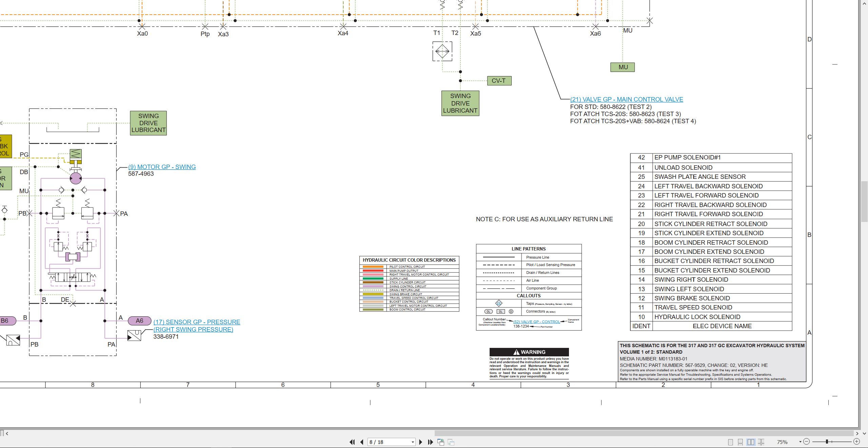The width and height of the screenshot is (868, 448).
Task: Click the T1 filter diamond symbol
Action: 442,52
